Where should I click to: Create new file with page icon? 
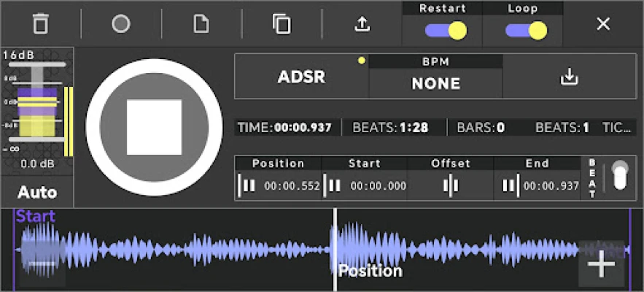pos(201,24)
